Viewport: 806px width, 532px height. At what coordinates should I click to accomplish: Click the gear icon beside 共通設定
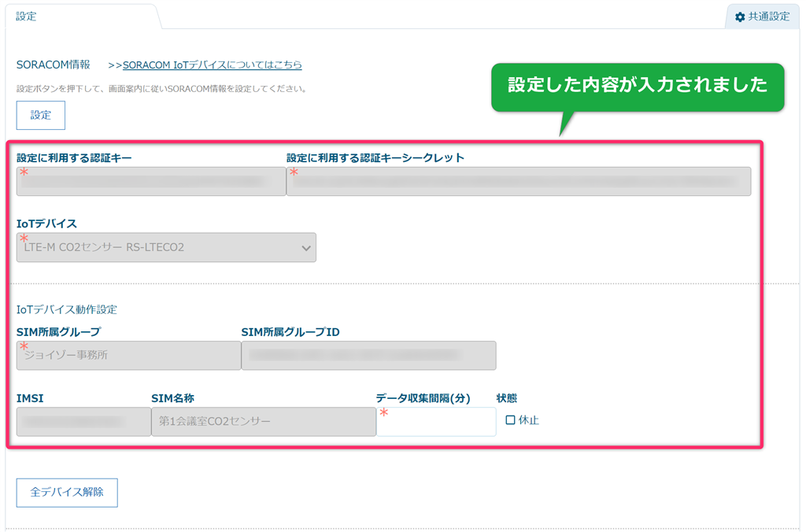coord(740,17)
